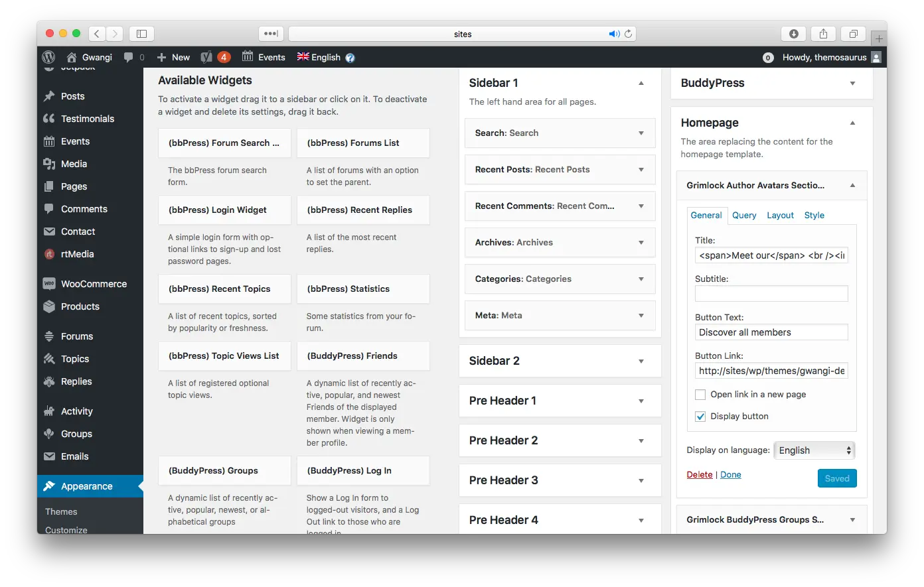Open the WordPress logo menu
The width and height of the screenshot is (924, 587).
48,57
